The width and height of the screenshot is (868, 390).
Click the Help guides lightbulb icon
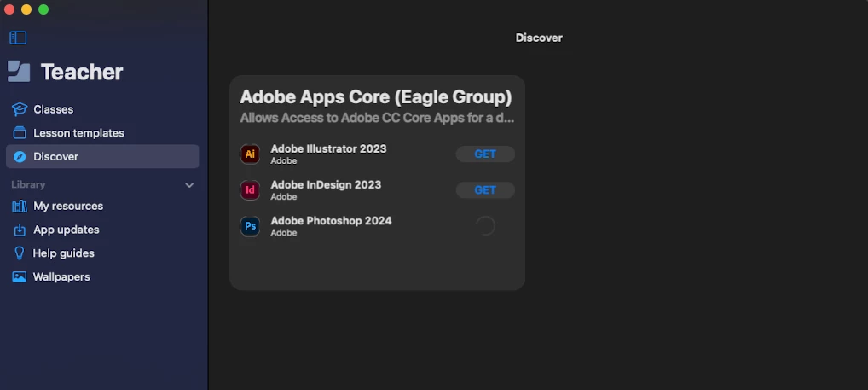(x=20, y=253)
